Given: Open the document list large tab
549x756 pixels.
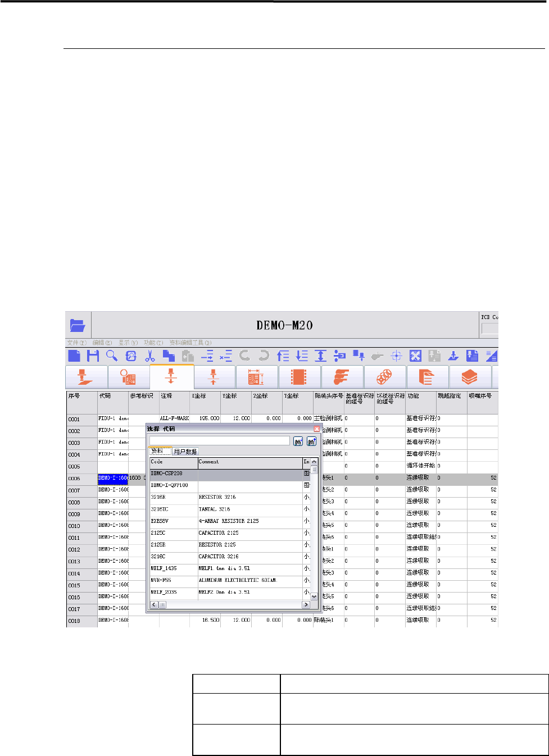Looking at the screenshot, I should point(427,377).
